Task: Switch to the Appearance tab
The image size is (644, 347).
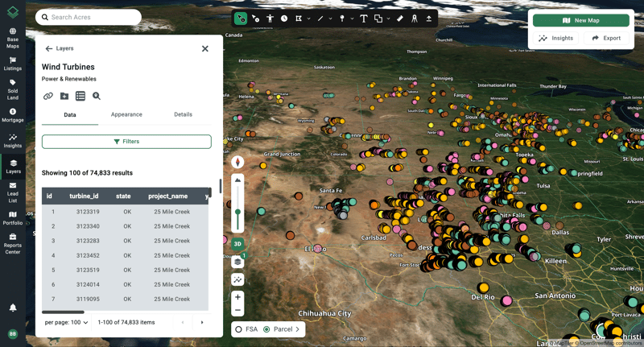Action: [126, 114]
